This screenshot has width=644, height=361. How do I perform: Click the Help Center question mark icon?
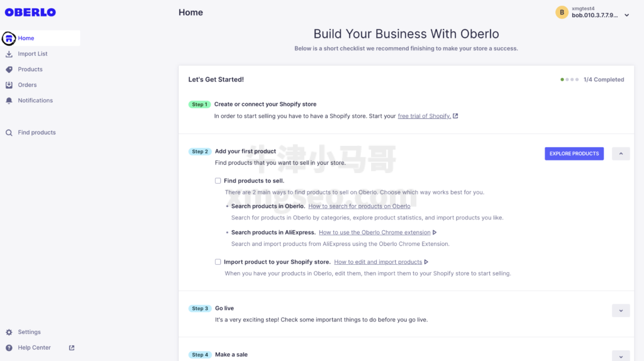pyautogui.click(x=9, y=348)
